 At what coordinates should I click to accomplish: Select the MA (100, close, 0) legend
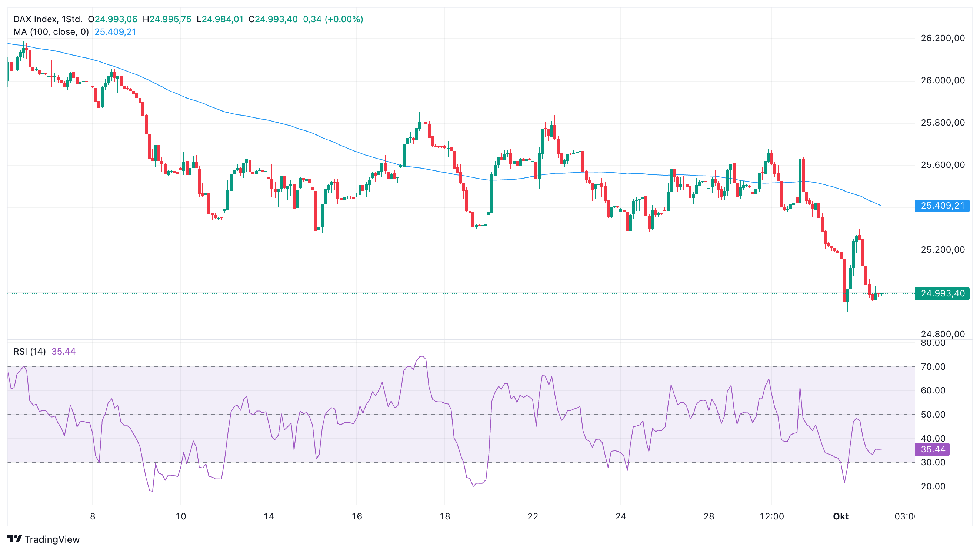click(51, 32)
